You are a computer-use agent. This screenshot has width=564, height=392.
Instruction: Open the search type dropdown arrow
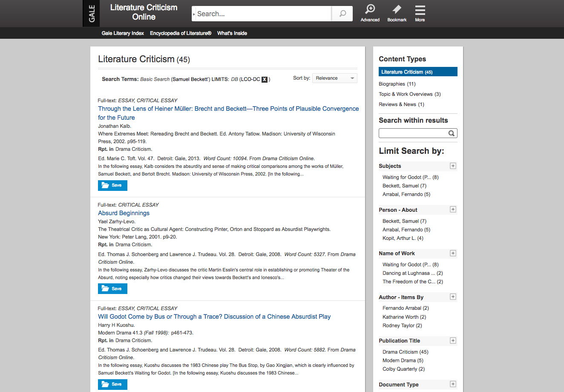pos(194,14)
